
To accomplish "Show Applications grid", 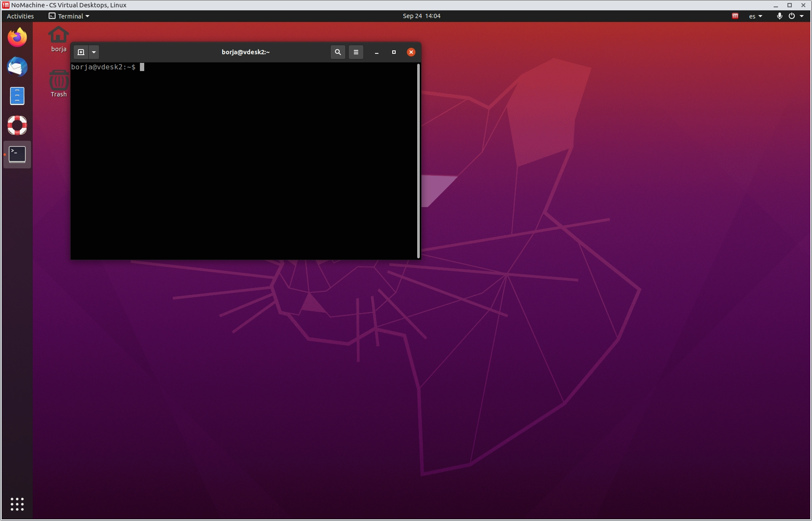I will (x=17, y=504).
